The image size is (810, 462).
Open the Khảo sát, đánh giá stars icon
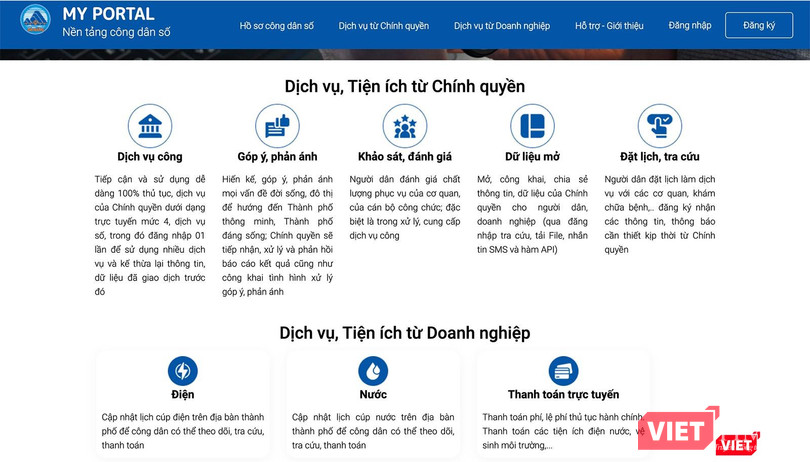pyautogui.click(x=405, y=126)
